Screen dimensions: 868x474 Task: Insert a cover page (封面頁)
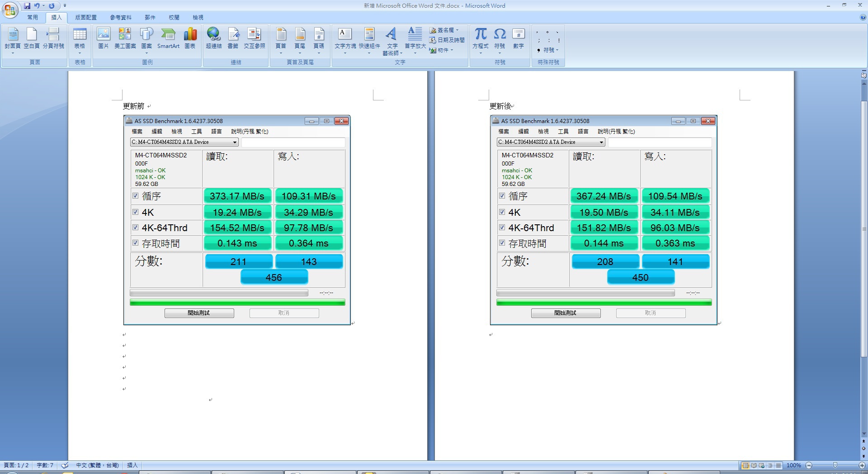pyautogui.click(x=13, y=40)
